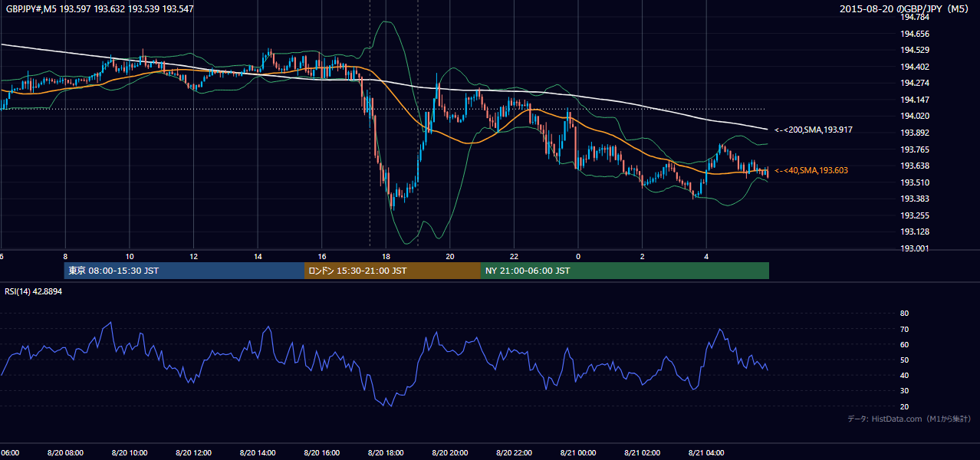Click bottom time label 8/20 20:00
The image size is (980, 460).
tap(450, 453)
